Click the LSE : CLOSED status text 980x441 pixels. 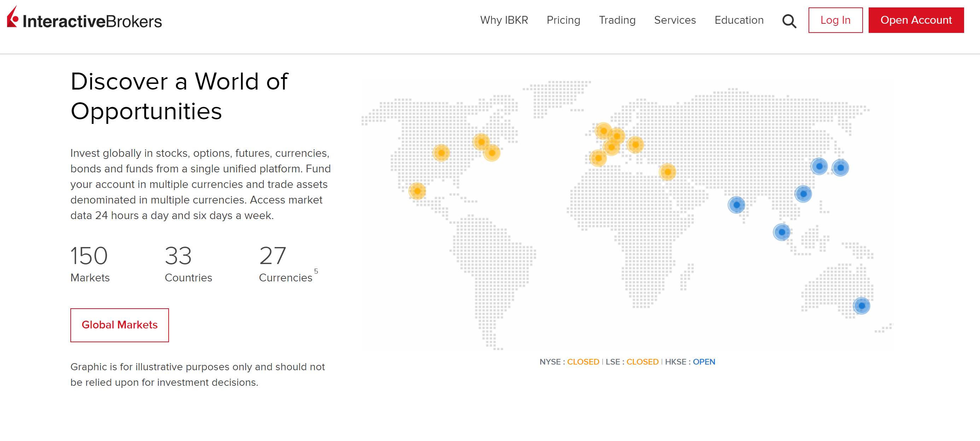(x=632, y=362)
